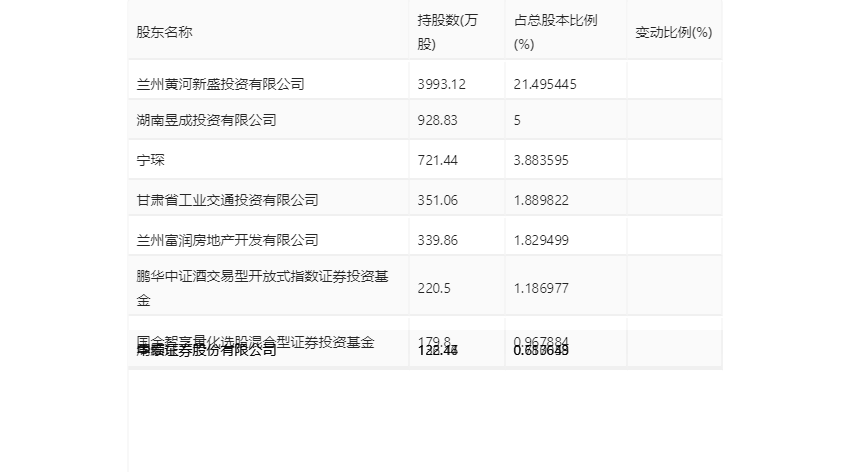Select 鹏华中证酒交易型开放式指数证券投资基金 name
This screenshot has height=472, width=850.
click(262, 288)
